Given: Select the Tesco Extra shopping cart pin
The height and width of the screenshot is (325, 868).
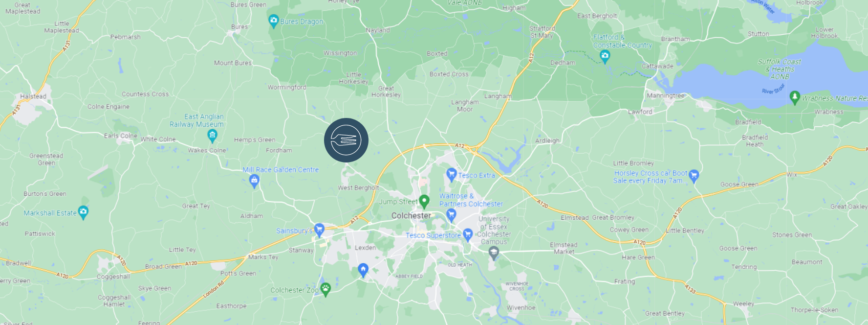Looking at the screenshot, I should 452,174.
